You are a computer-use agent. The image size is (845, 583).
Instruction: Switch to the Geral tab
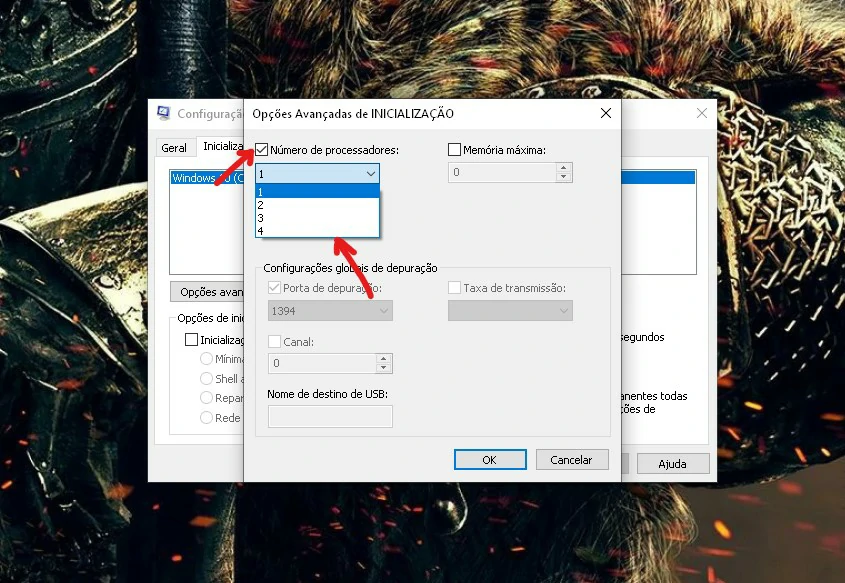[x=174, y=148]
